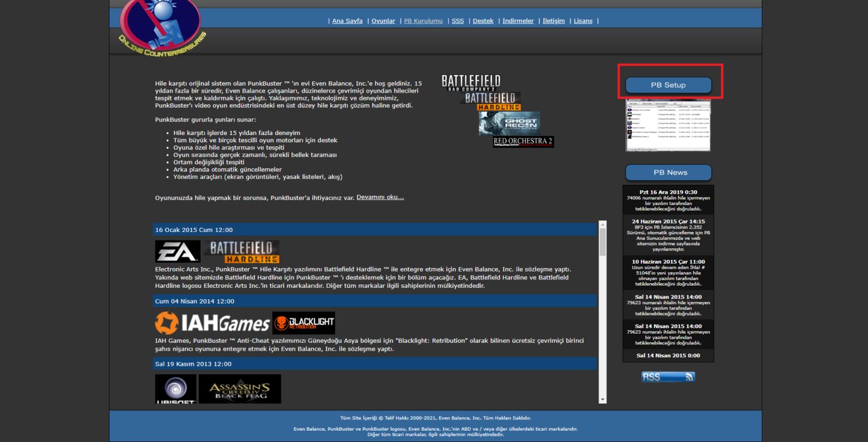Image resolution: width=868 pixels, height=442 pixels.
Task: Click the EA logo in the news feed
Action: pyautogui.click(x=177, y=252)
